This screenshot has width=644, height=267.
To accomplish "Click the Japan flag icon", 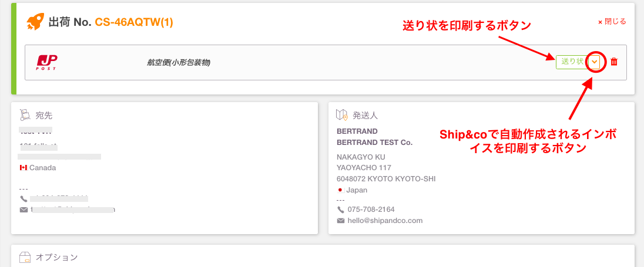I will click(340, 190).
